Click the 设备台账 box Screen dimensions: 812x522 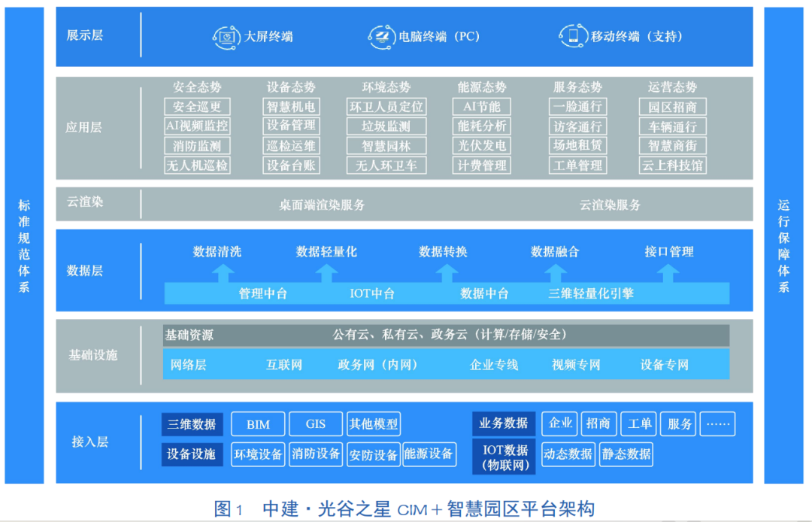coord(291,165)
